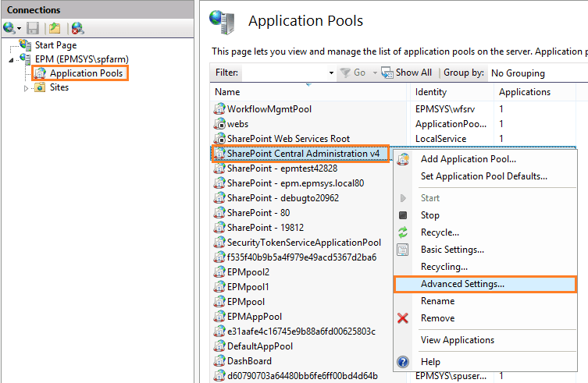Choose Add Application Pool... from context menu
This screenshot has height=383, width=588.
468,159
